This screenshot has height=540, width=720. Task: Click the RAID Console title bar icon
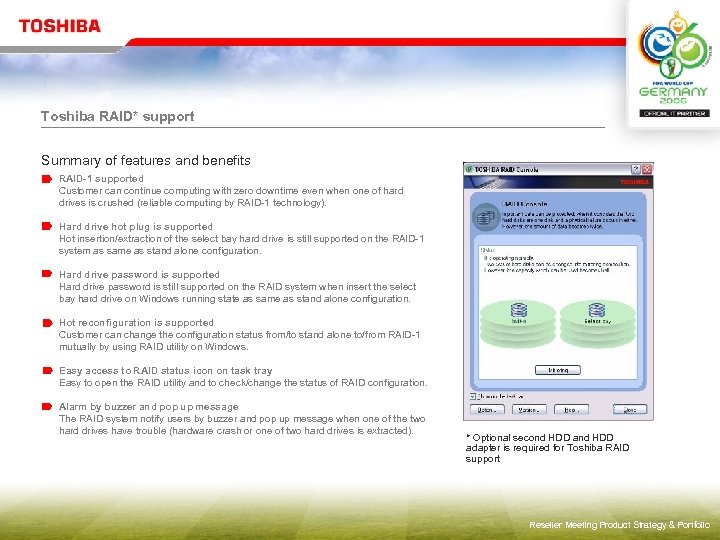coord(469,169)
